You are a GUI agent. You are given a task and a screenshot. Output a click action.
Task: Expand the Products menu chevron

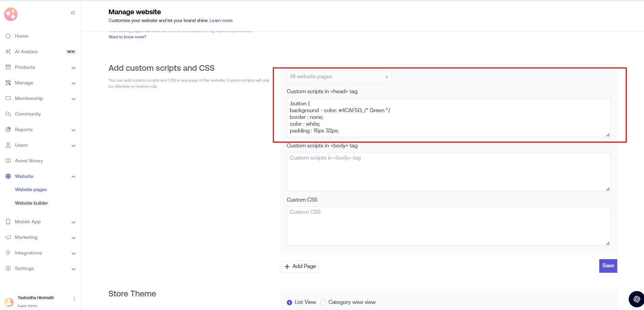coord(74,68)
